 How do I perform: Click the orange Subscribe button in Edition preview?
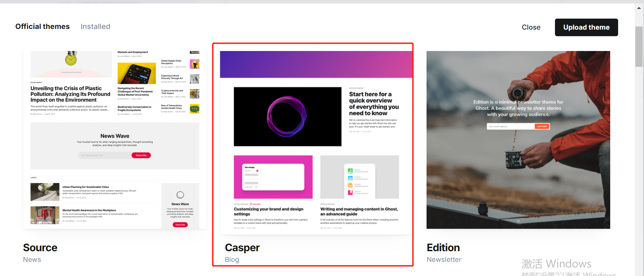[x=542, y=126]
